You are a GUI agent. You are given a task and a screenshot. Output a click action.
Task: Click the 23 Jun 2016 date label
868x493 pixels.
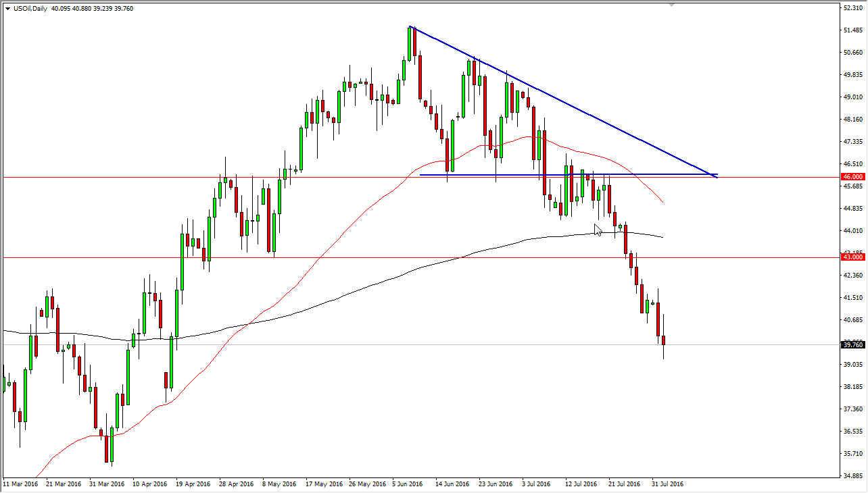495,484
